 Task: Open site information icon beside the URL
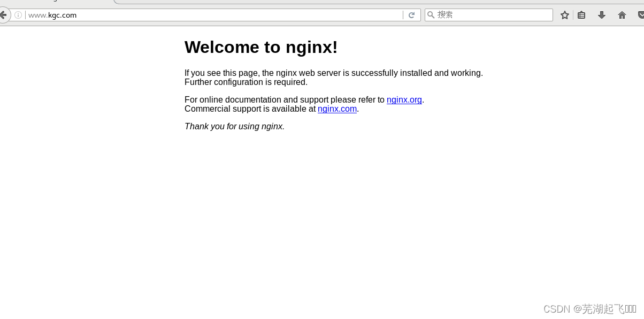pyautogui.click(x=18, y=15)
